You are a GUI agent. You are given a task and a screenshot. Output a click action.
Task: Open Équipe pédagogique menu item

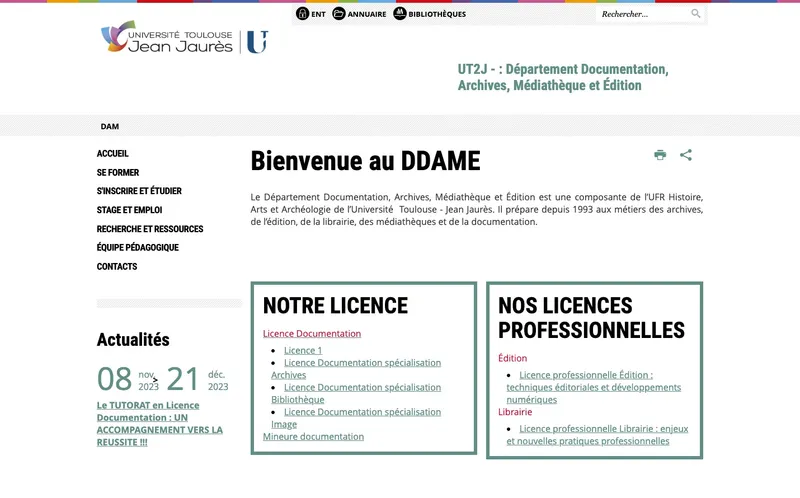point(138,248)
